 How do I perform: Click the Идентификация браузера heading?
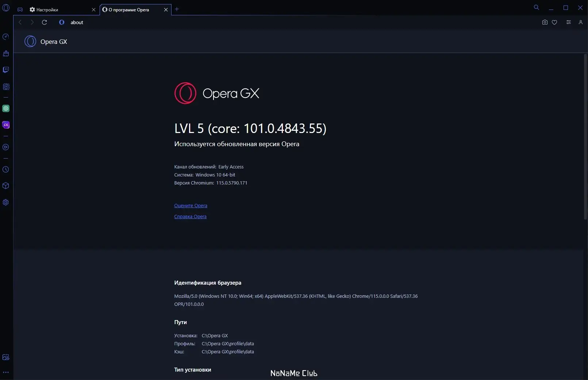pyautogui.click(x=208, y=283)
